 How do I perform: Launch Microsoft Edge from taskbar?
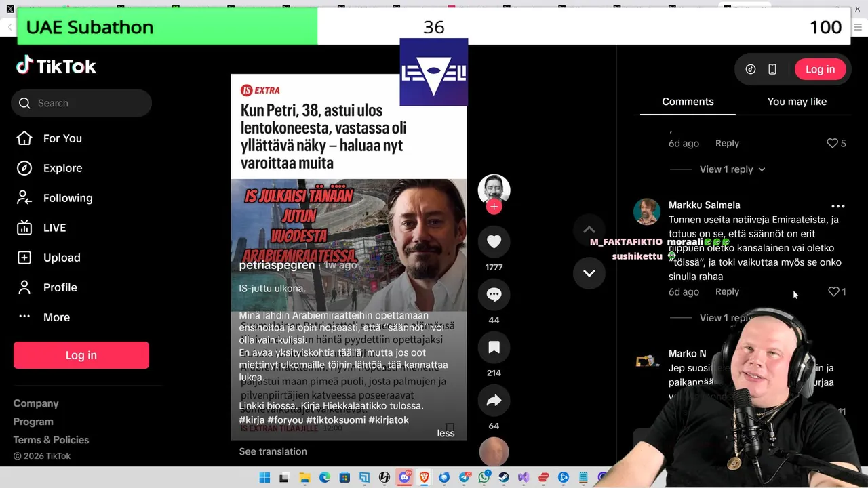coord(324,478)
